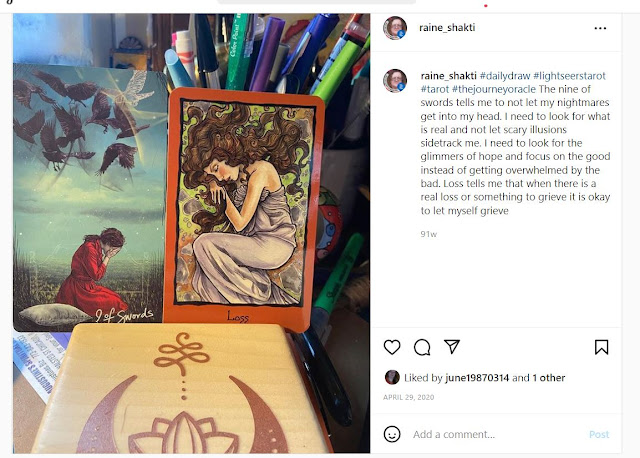Open the #tarot hashtag link
The height and width of the screenshot is (458, 640).
click(x=435, y=89)
